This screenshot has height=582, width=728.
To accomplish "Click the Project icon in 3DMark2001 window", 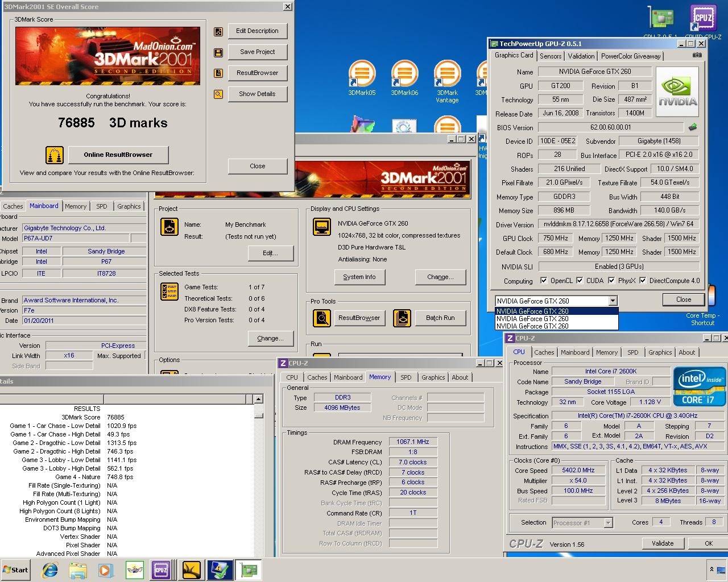I will [x=169, y=227].
